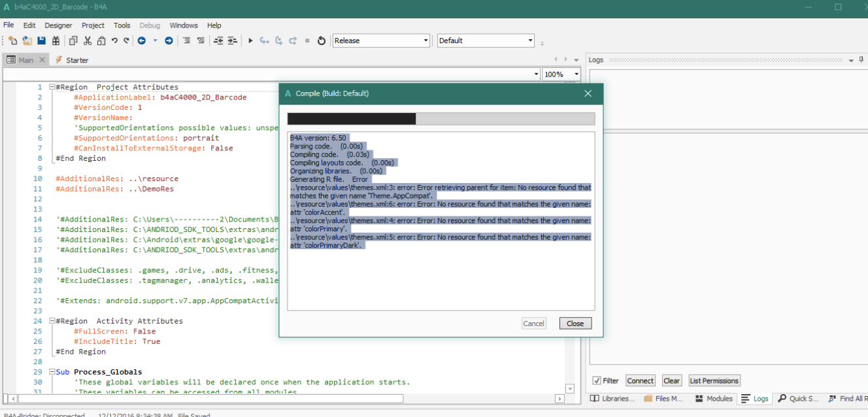Click the List Permissions button
Viewport: 868px width, 417px height.
714,380
